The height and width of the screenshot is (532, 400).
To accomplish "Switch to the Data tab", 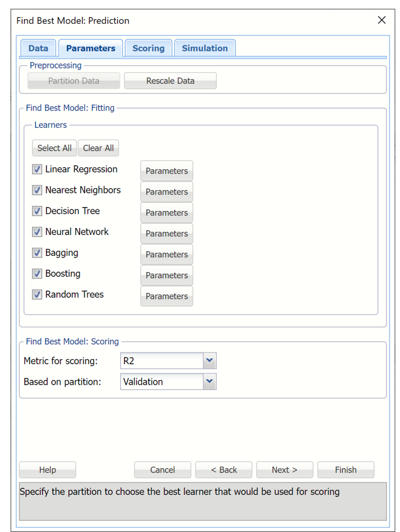I will [x=38, y=48].
